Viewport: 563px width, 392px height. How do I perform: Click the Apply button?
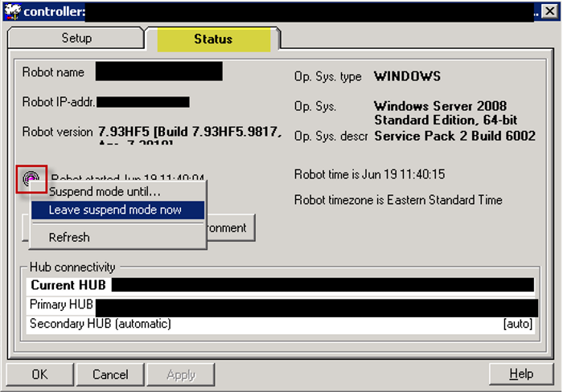[x=181, y=374]
